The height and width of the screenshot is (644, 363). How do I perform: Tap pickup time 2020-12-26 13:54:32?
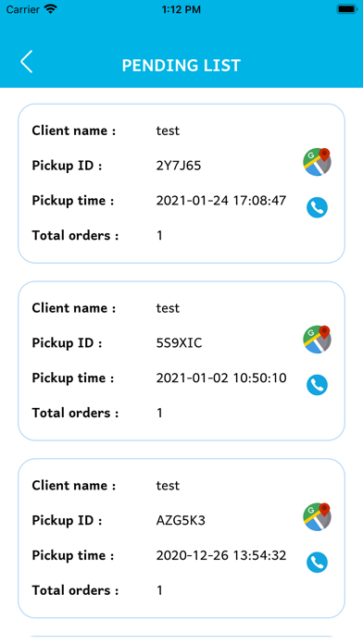(x=221, y=555)
